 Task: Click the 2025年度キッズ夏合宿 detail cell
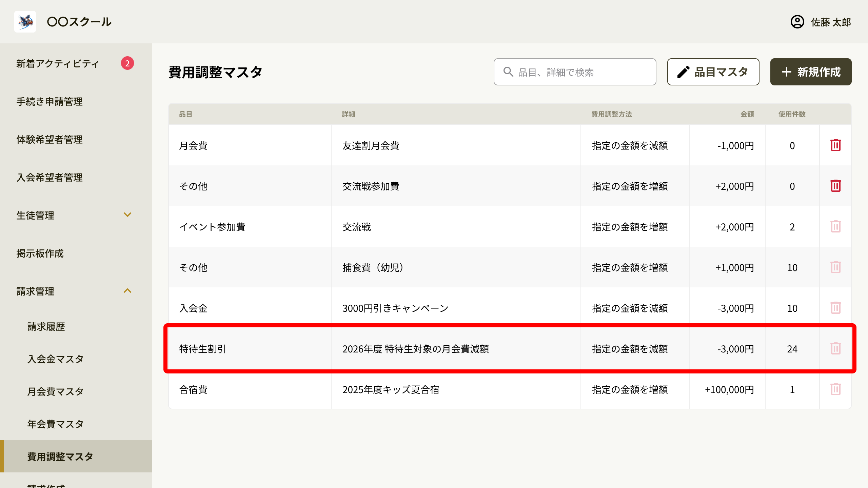(x=456, y=389)
